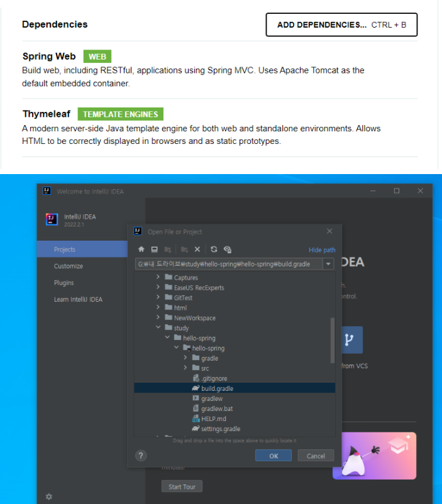The width and height of the screenshot is (442, 504).
Task: Click the file path input field
Action: (x=229, y=264)
